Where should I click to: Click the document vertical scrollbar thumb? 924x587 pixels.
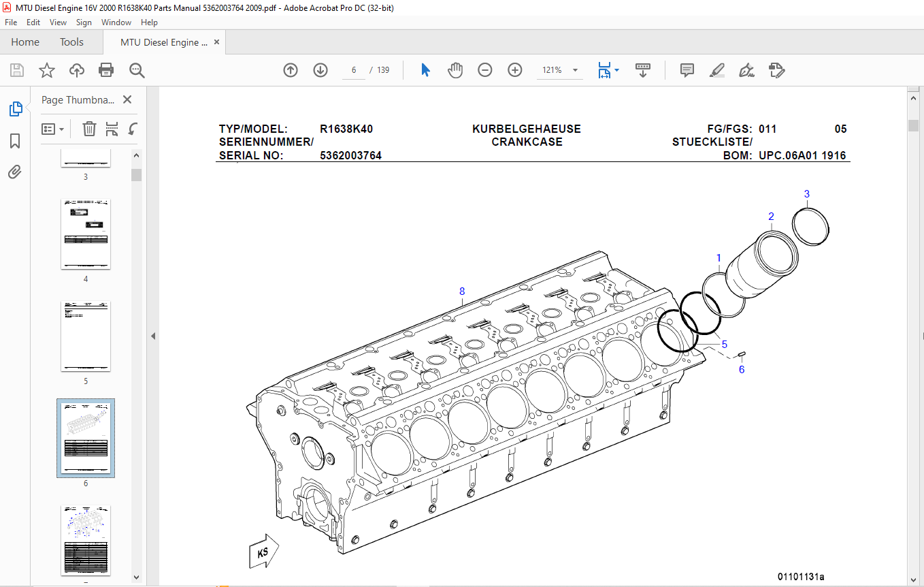tap(913, 125)
